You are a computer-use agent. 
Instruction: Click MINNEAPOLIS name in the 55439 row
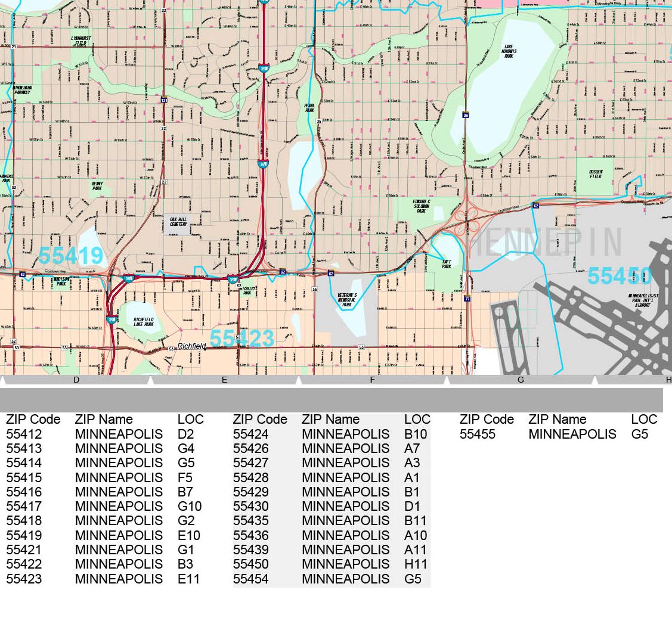pos(345,550)
